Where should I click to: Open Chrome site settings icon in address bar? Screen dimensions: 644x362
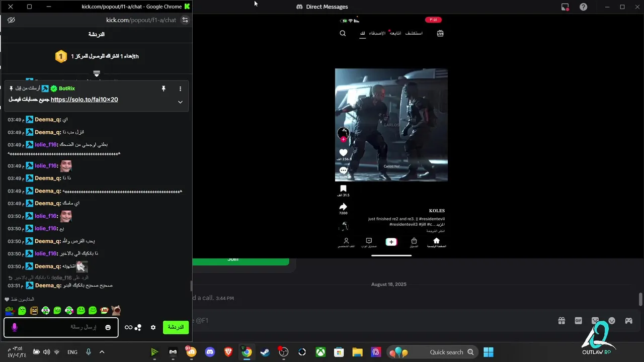click(185, 20)
